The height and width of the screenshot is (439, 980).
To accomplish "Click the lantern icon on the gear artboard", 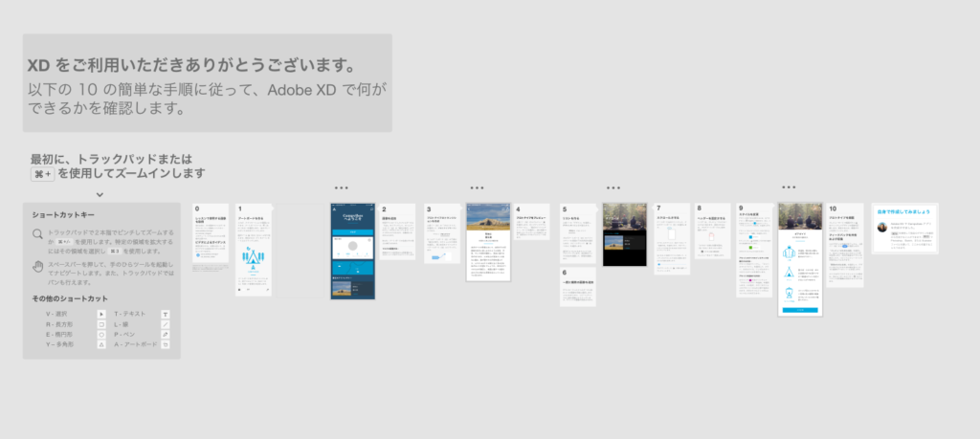I will [789, 294].
